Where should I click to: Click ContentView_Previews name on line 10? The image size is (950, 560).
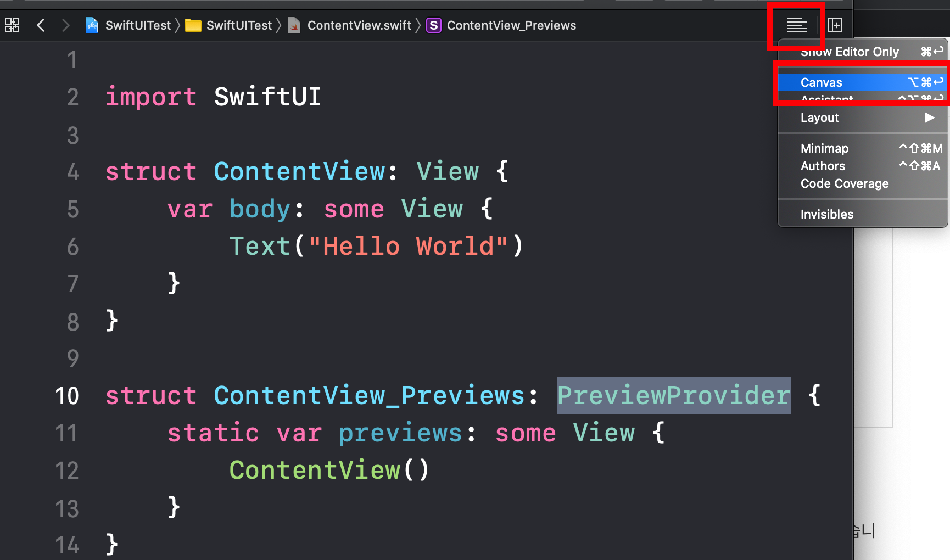(x=370, y=396)
